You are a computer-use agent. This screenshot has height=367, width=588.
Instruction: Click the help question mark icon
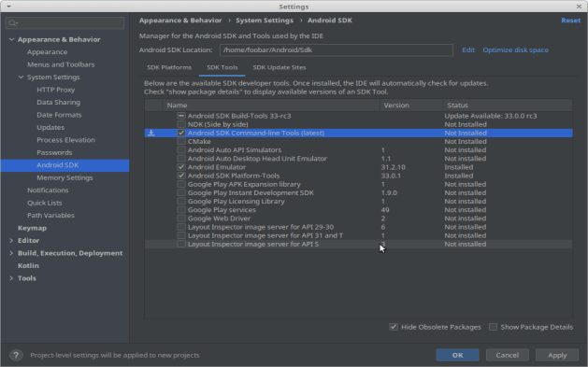[16, 355]
